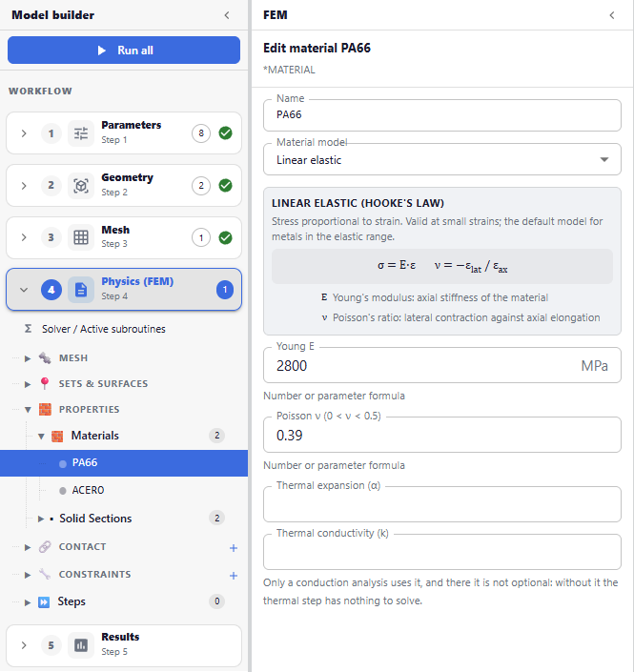Expand the CONTACT tree node

click(x=28, y=547)
